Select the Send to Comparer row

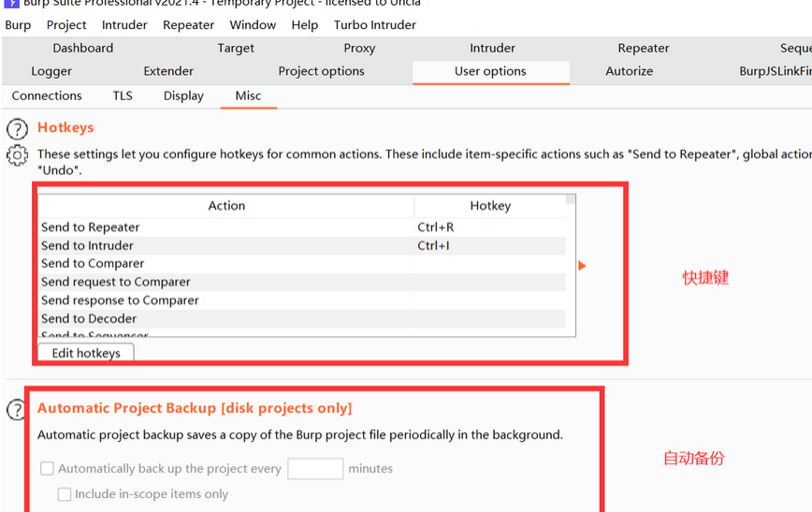(x=302, y=264)
